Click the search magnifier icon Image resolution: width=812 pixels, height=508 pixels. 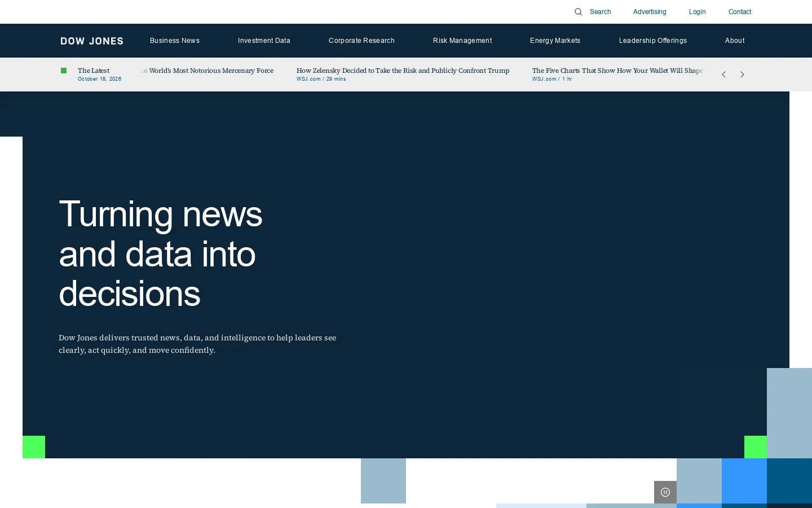578,12
